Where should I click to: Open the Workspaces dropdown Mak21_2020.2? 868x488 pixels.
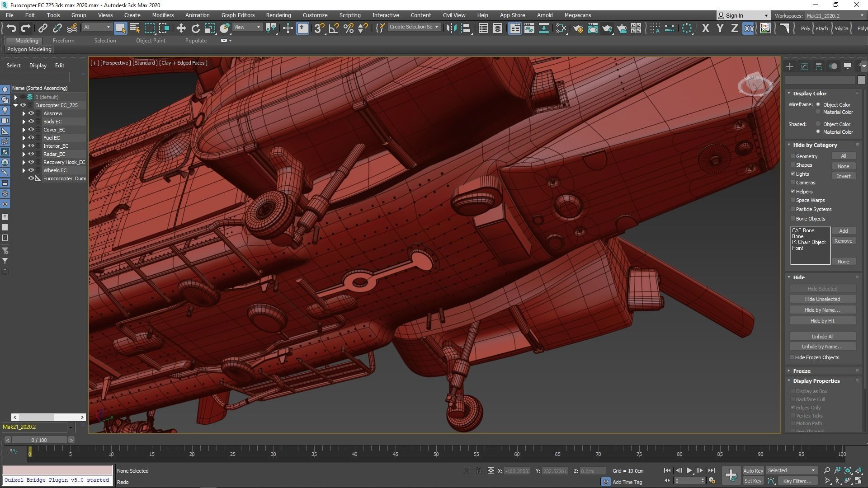(835, 15)
